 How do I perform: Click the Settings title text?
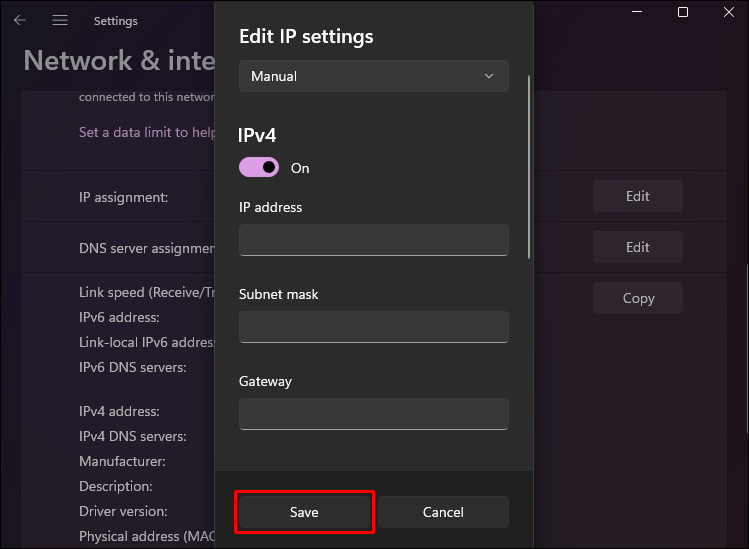click(x=115, y=21)
